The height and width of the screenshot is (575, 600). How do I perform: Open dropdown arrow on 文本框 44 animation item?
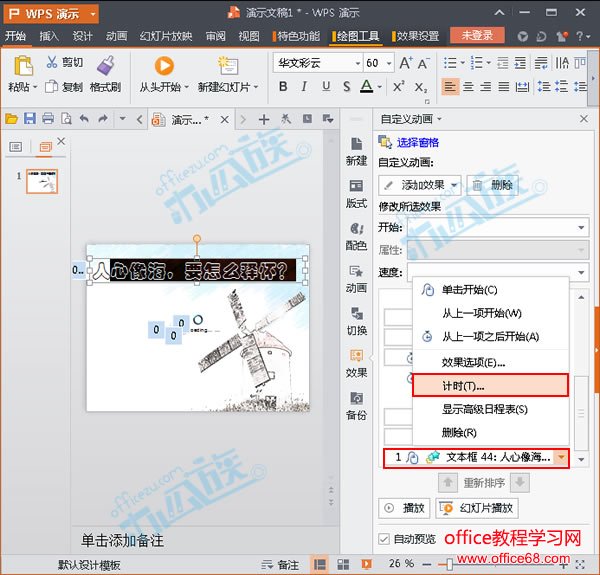pyautogui.click(x=560, y=457)
